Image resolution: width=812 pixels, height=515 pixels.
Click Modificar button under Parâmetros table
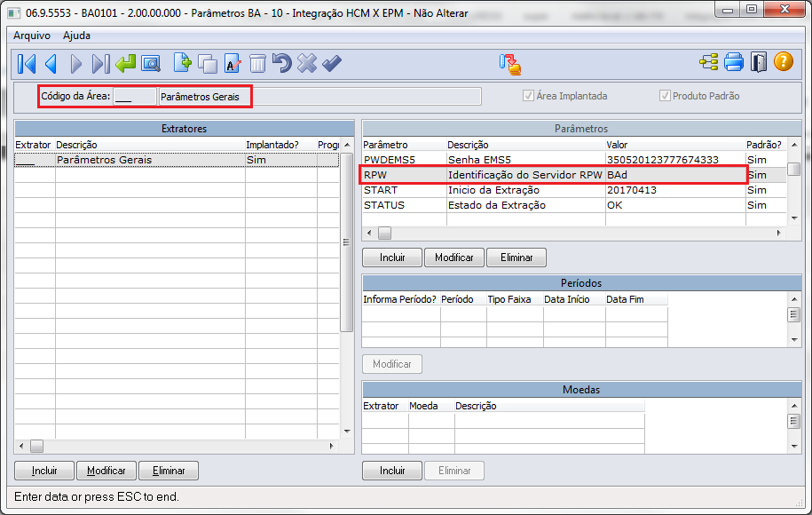point(454,257)
